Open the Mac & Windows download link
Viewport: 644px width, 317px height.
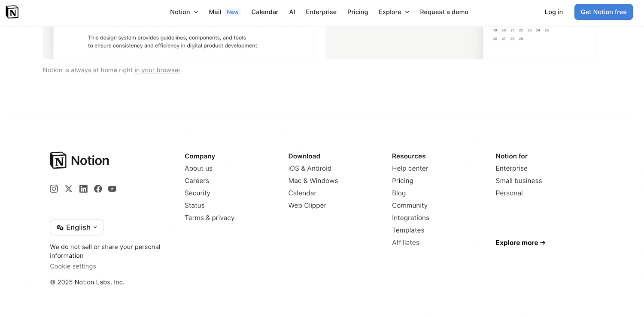pos(313,181)
